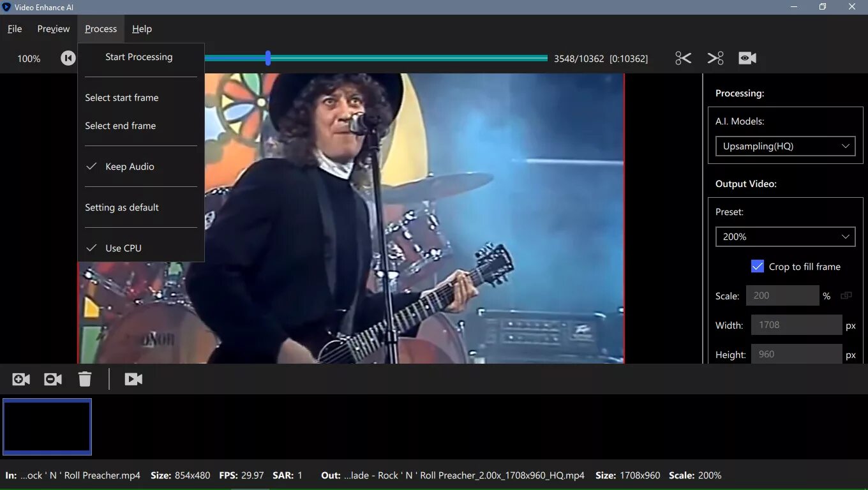Click the output Size 1708x960 status entry

point(628,475)
